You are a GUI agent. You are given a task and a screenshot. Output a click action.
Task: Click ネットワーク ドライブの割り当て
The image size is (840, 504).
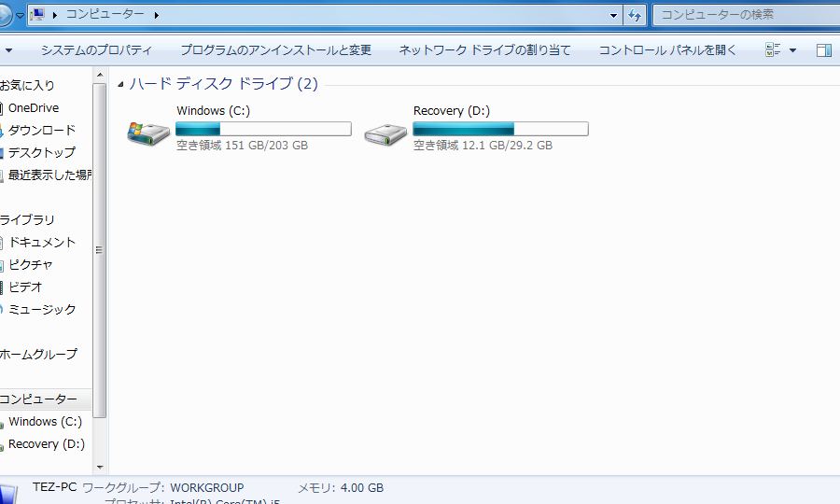click(x=484, y=50)
